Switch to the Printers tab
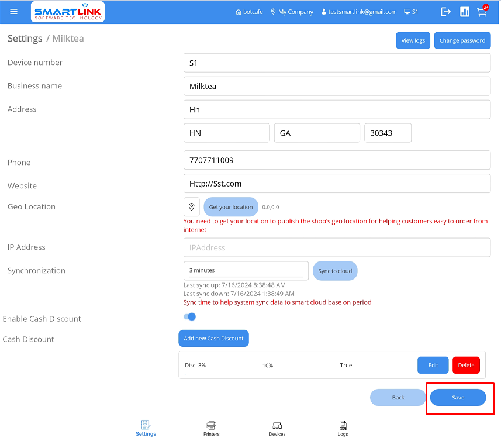 click(212, 428)
